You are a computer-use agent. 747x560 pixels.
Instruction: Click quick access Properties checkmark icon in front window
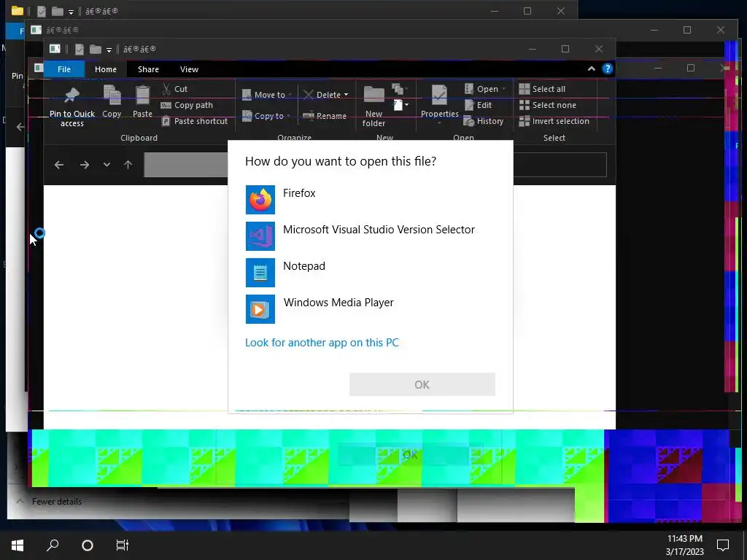point(79,49)
